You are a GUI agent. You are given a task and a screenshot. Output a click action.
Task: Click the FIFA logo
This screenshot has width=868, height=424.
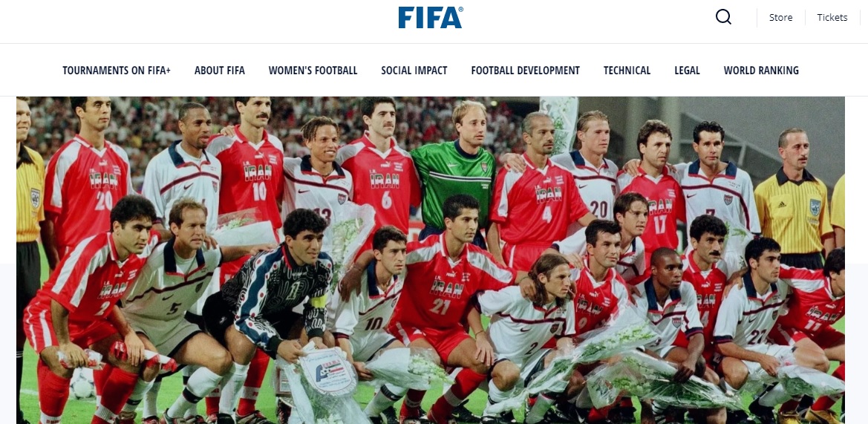coord(431,17)
